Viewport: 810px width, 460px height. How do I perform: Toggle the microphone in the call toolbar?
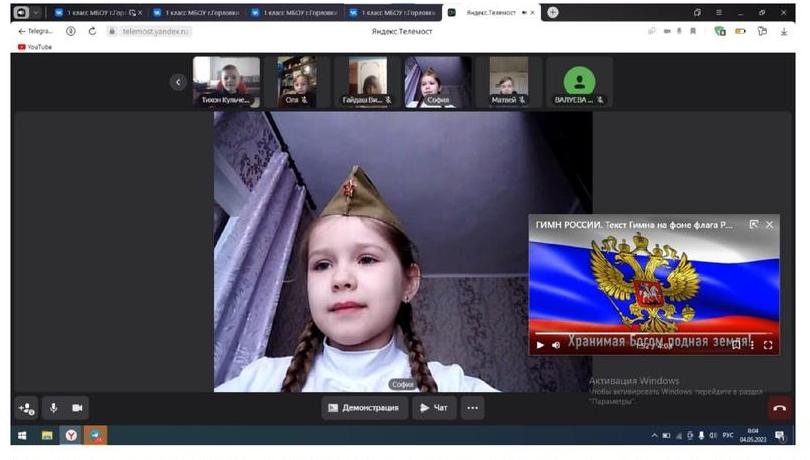pyautogui.click(x=53, y=408)
